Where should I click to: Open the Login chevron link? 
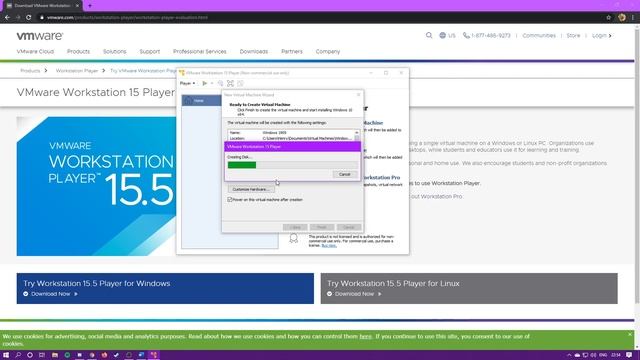pos(602,36)
